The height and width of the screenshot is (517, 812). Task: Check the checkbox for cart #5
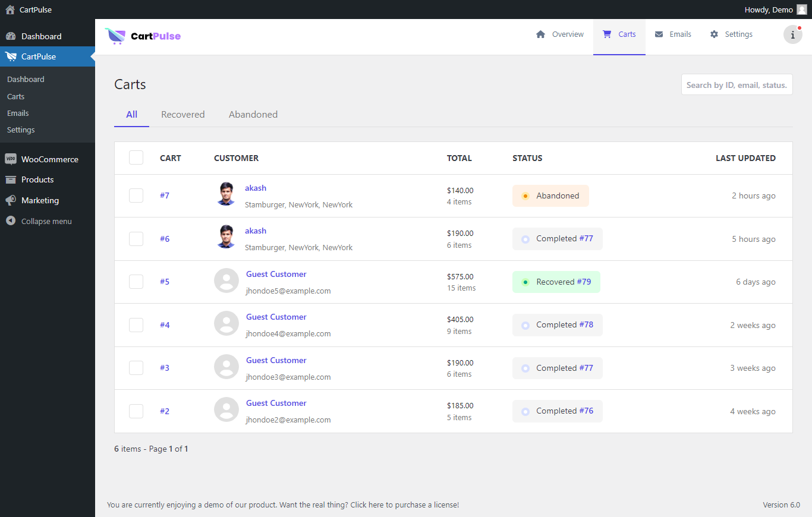[x=136, y=281]
